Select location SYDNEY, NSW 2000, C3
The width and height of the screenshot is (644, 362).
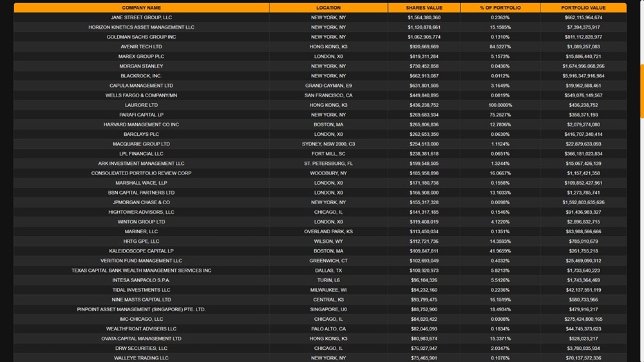[x=328, y=144]
